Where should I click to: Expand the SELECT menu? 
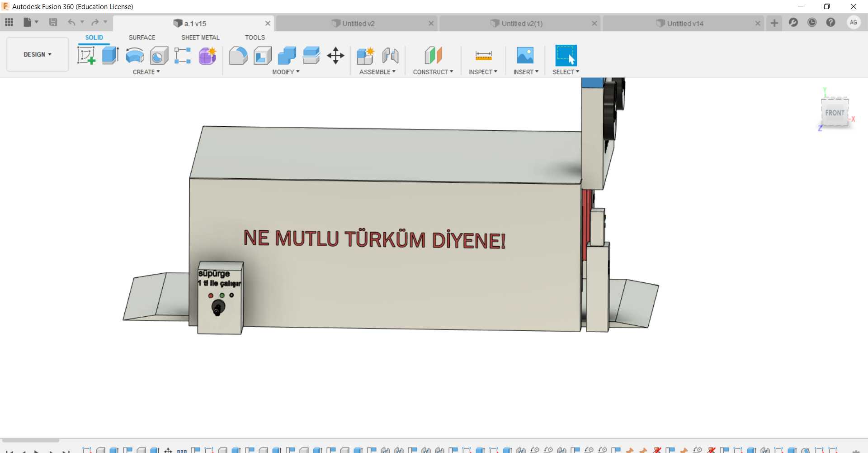tap(566, 72)
